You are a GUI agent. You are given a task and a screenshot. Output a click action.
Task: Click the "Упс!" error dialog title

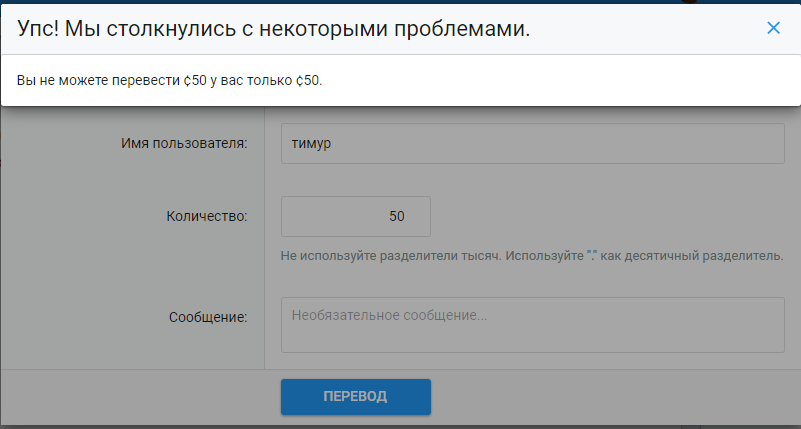click(x=37, y=29)
